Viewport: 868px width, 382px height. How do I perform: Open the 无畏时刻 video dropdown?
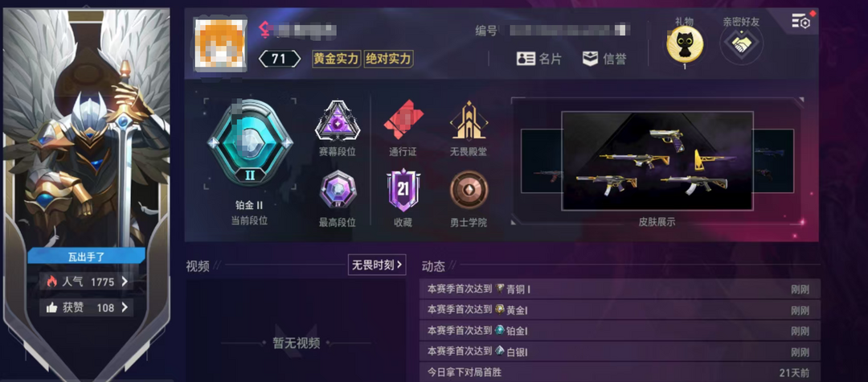tap(377, 265)
